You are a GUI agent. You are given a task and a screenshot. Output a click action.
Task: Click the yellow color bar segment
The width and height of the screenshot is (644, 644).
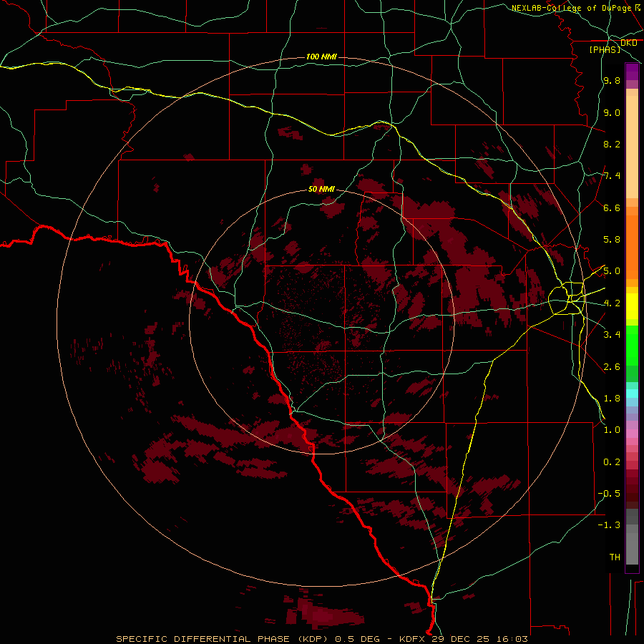tap(632, 306)
